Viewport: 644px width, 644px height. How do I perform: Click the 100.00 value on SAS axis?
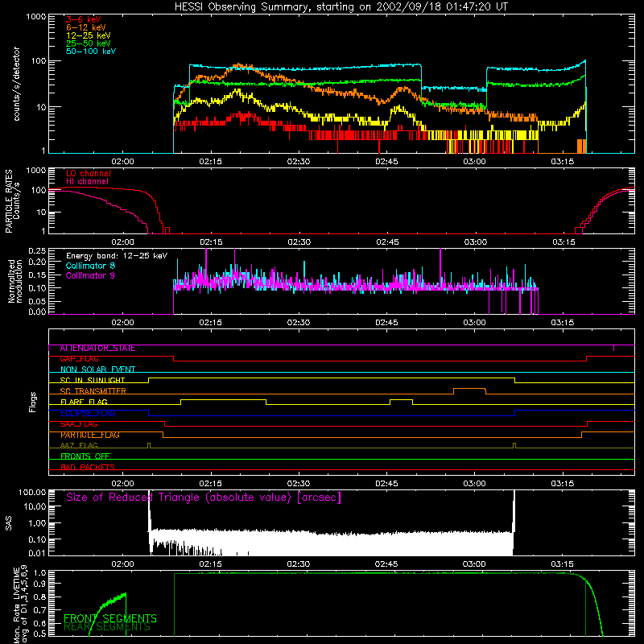click(32, 493)
